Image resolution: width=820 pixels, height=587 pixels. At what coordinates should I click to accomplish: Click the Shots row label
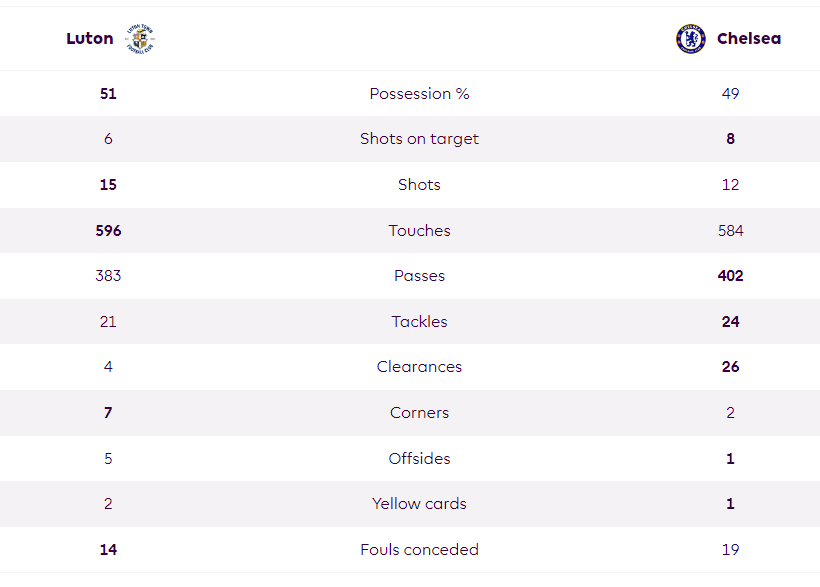[419, 185]
